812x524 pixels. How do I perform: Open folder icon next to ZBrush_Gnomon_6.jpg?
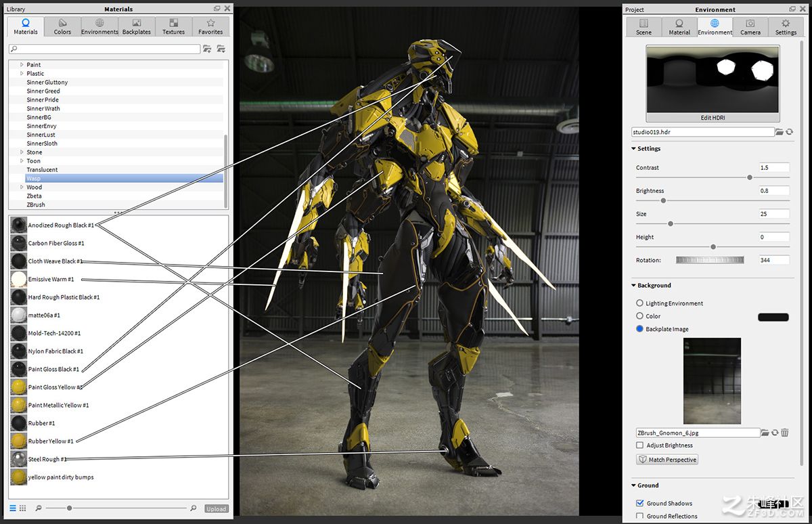[x=765, y=433]
